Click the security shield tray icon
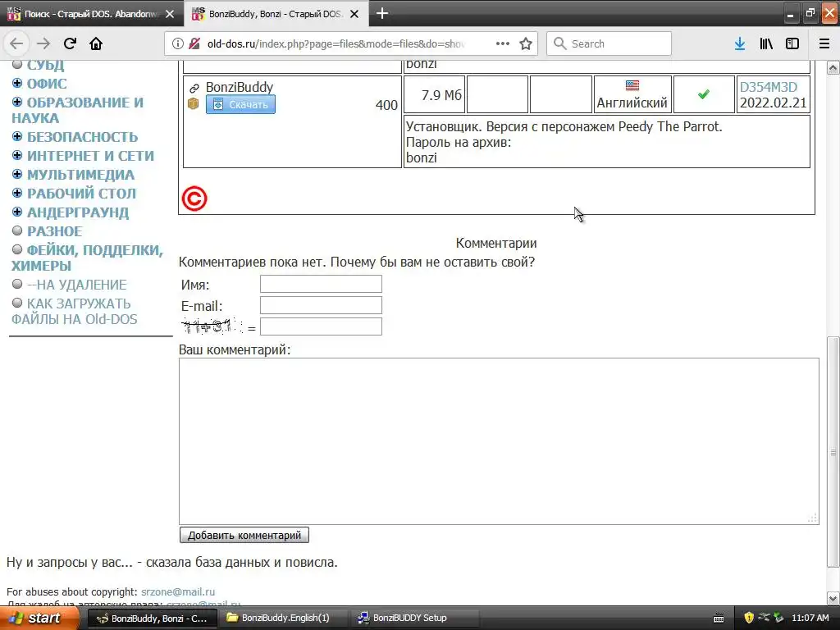The width and height of the screenshot is (840, 630). 748,618
